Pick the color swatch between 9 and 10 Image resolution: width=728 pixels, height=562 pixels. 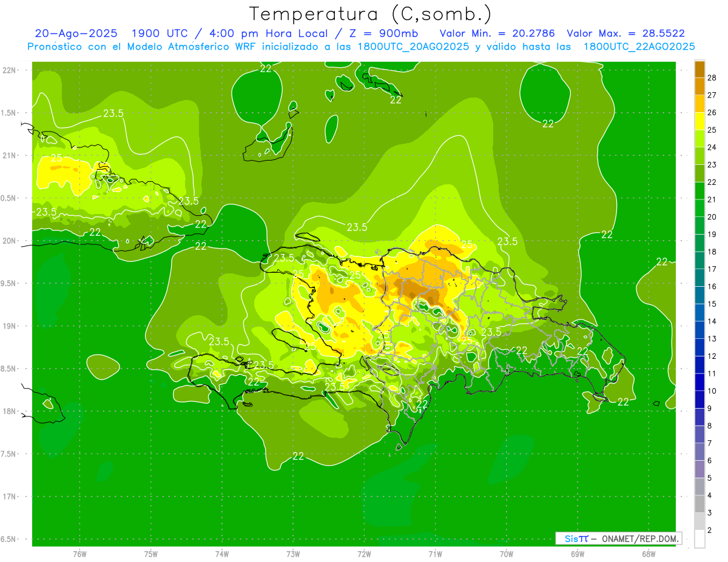699,400
